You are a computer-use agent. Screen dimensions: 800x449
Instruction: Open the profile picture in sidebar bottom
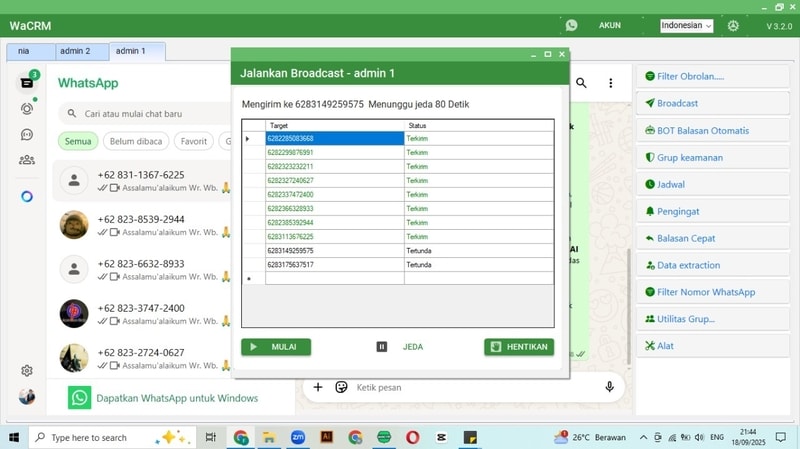(27, 396)
